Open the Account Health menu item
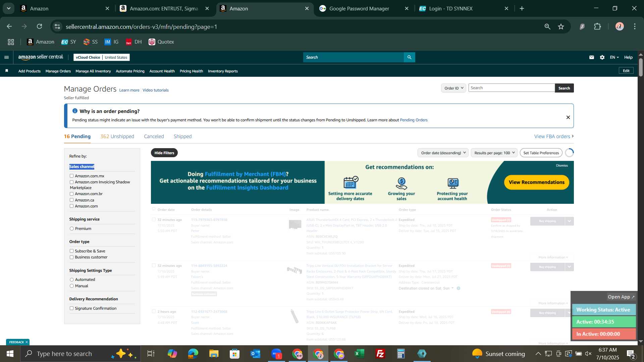Image resolution: width=644 pixels, height=362 pixels. (x=162, y=71)
